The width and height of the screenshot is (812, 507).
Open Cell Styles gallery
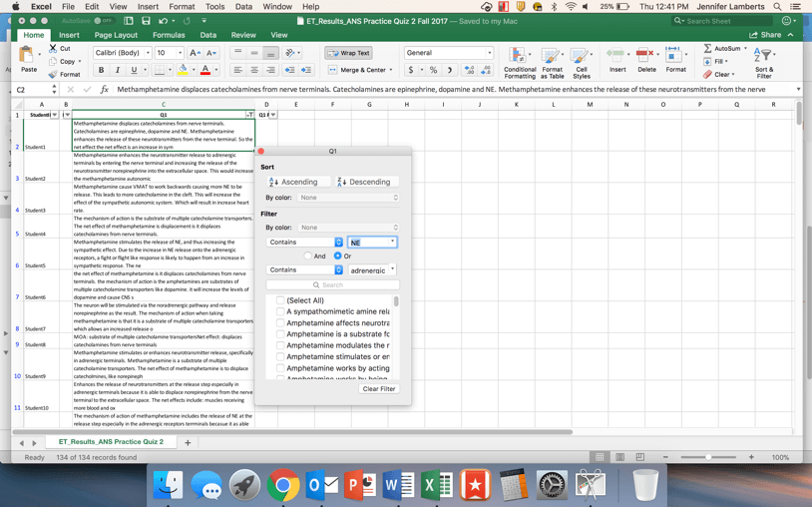click(x=581, y=63)
